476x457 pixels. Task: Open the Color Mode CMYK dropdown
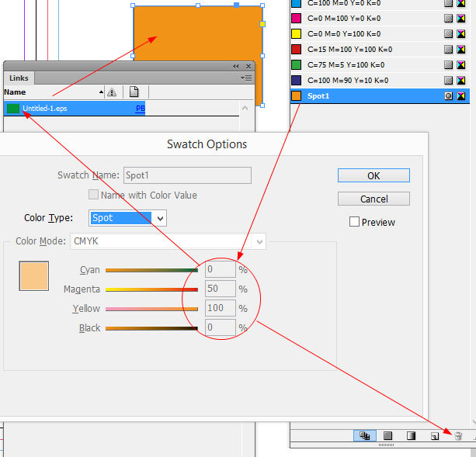[168, 241]
